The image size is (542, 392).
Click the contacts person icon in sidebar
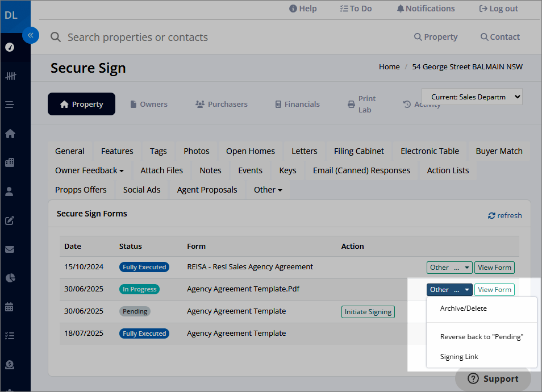pyautogui.click(x=9, y=191)
